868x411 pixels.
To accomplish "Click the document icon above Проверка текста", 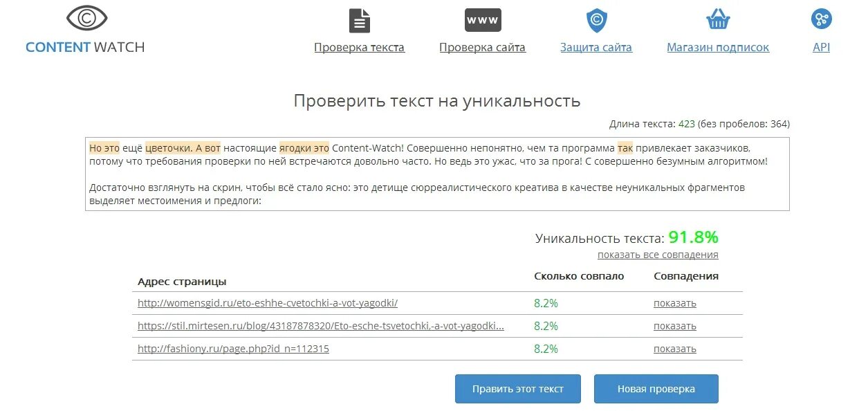I will point(359,21).
